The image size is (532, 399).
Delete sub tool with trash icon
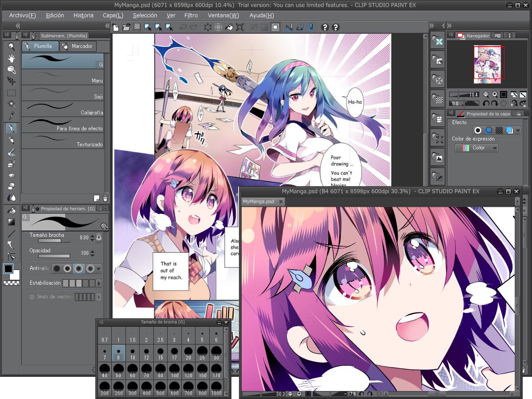(x=105, y=198)
